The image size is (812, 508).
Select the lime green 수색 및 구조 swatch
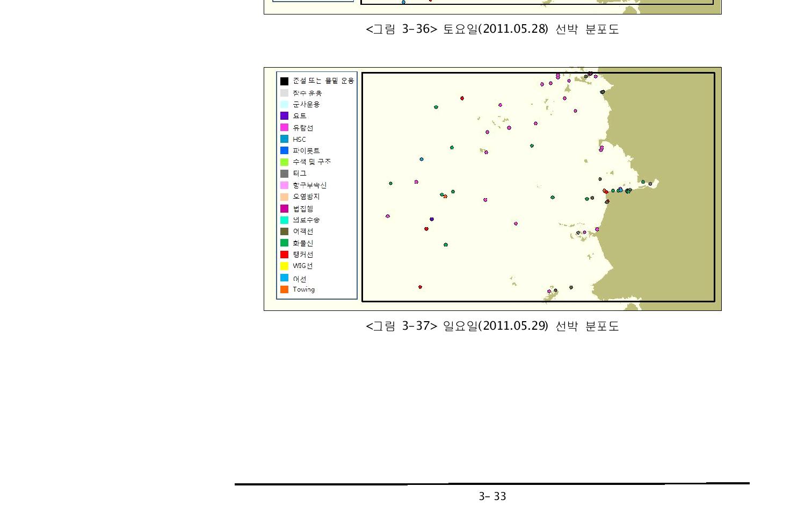click(x=284, y=162)
